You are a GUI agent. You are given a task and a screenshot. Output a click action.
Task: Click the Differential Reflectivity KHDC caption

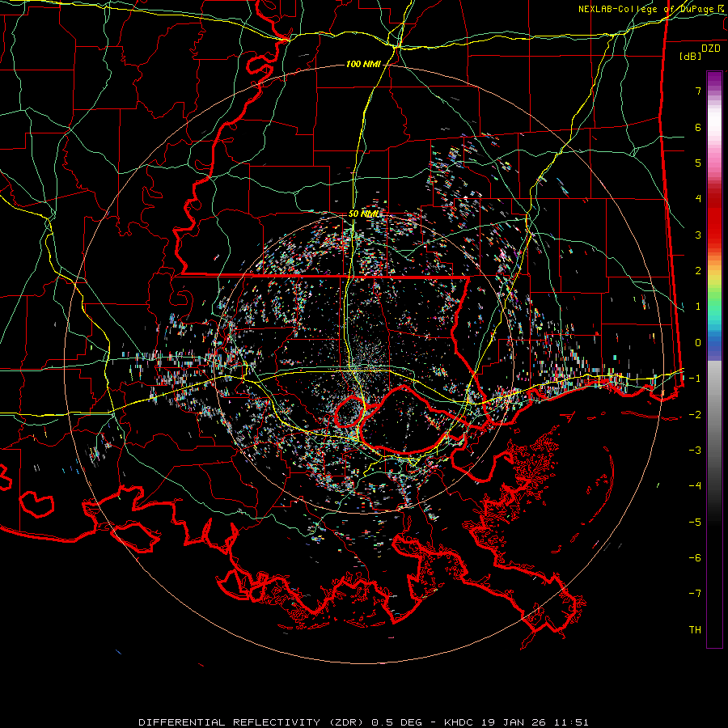pyautogui.click(x=364, y=722)
